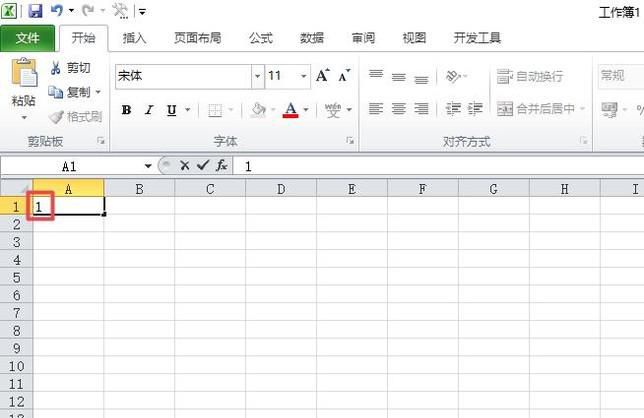644x418 pixels.
Task: Switch to the 开始 Home tab
Action: (83, 38)
